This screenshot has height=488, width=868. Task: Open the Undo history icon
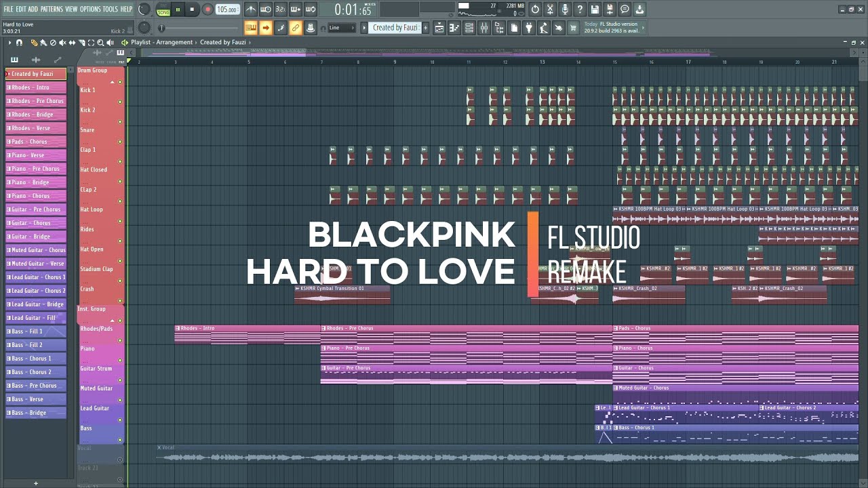(x=535, y=9)
